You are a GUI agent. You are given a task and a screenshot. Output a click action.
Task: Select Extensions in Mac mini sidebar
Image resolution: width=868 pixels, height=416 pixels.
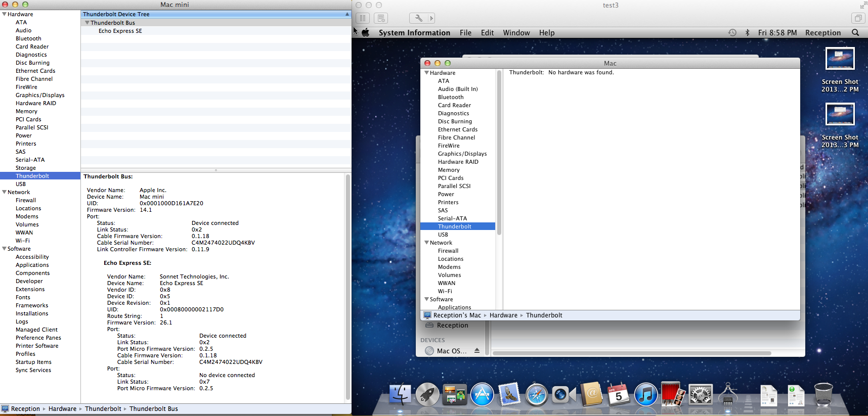(x=30, y=289)
